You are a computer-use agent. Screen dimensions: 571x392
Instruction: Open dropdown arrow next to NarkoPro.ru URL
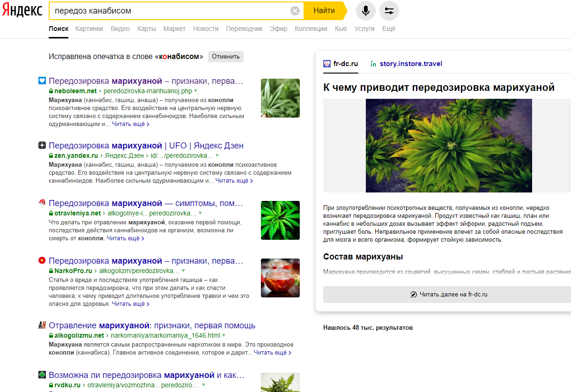[183, 271]
